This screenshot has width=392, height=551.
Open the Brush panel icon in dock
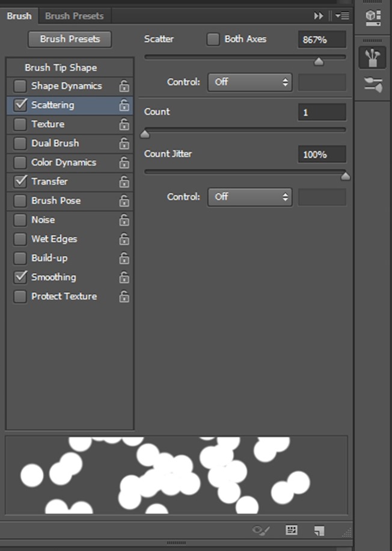click(x=372, y=58)
